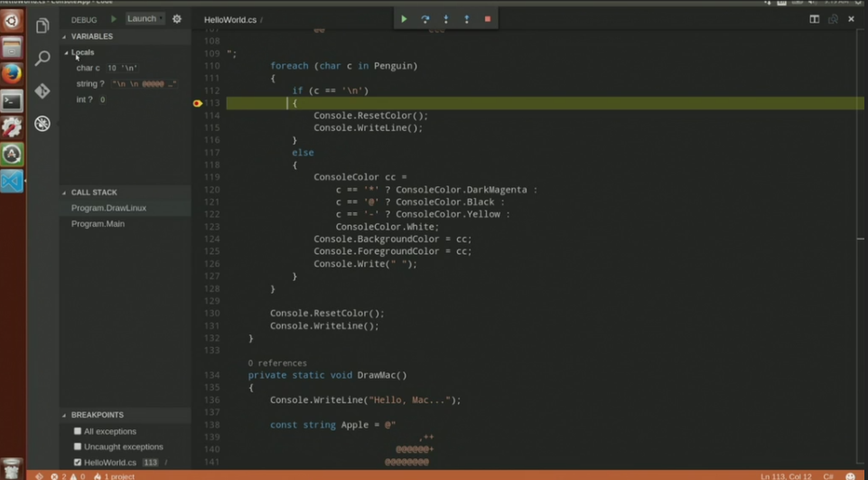Disable the HelloWorld.cs line 113 breakpoint
Viewport: 868px width, 480px height.
pyautogui.click(x=78, y=463)
